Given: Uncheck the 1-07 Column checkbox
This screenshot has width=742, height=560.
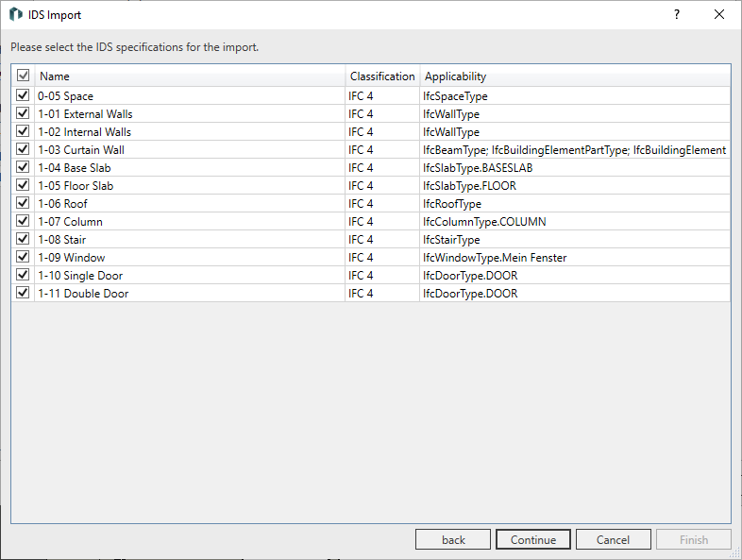Looking at the screenshot, I should click(23, 221).
